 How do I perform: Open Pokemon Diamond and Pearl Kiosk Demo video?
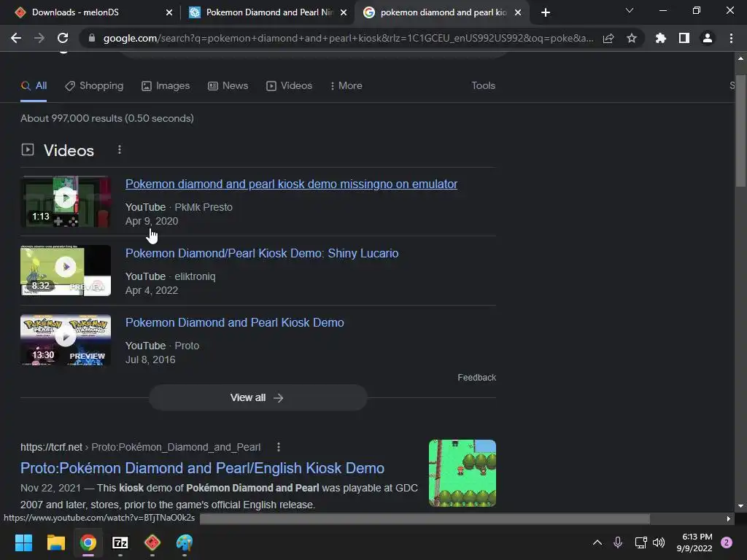click(x=234, y=322)
